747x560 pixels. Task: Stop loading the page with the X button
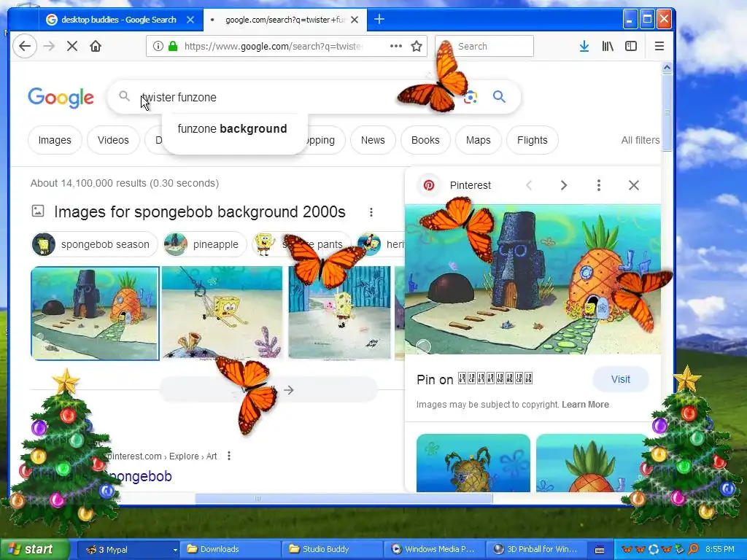[72, 46]
